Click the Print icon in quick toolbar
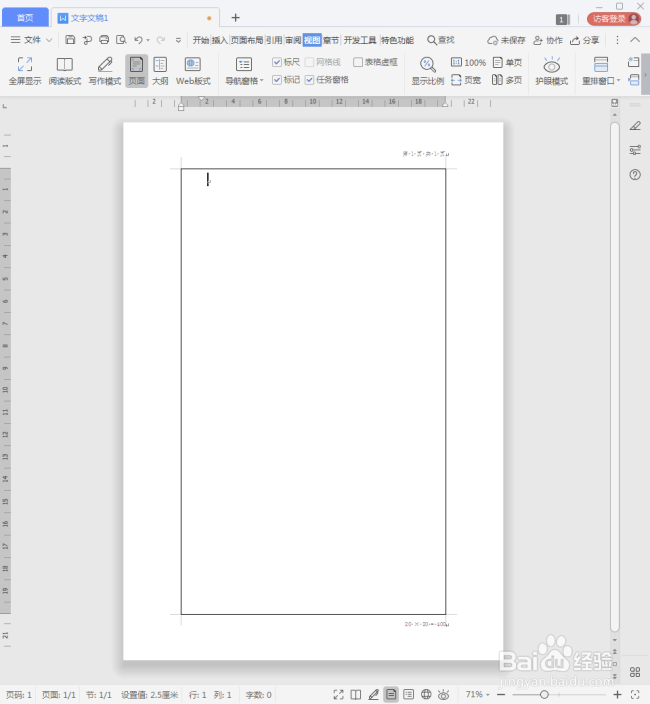 pos(104,40)
